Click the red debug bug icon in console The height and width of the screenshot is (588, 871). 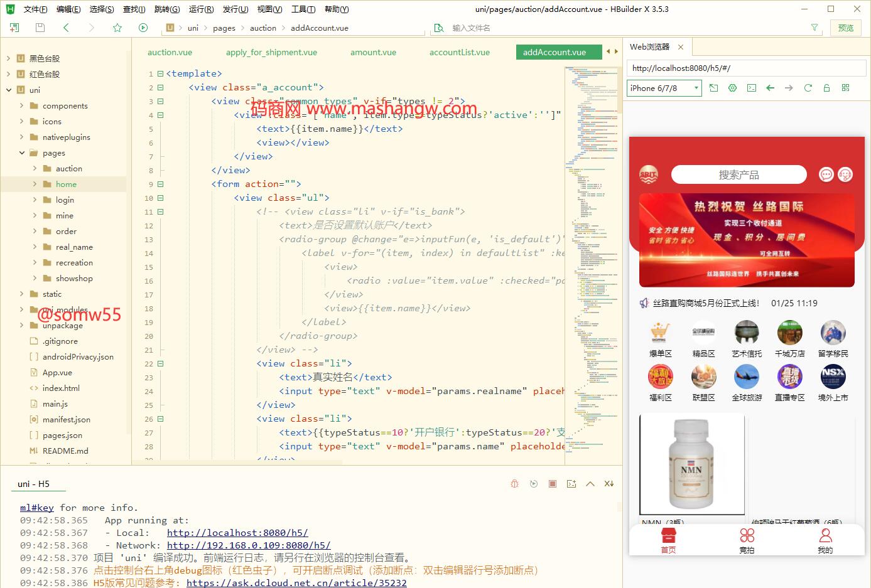tap(515, 484)
